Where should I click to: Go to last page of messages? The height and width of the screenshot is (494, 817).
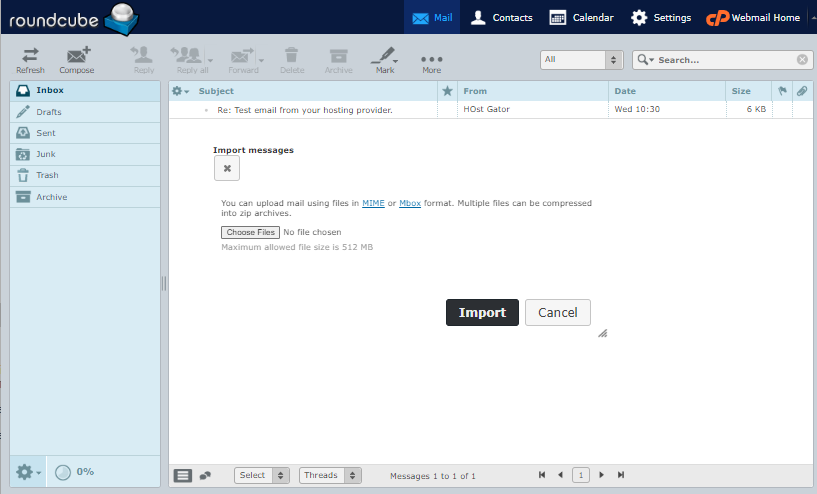click(621, 475)
